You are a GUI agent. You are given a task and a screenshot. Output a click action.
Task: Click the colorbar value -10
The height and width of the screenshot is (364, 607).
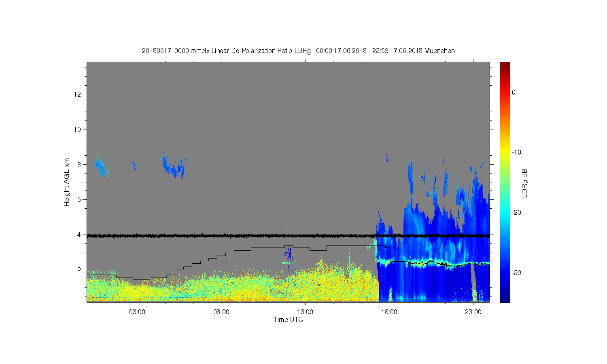click(x=516, y=152)
